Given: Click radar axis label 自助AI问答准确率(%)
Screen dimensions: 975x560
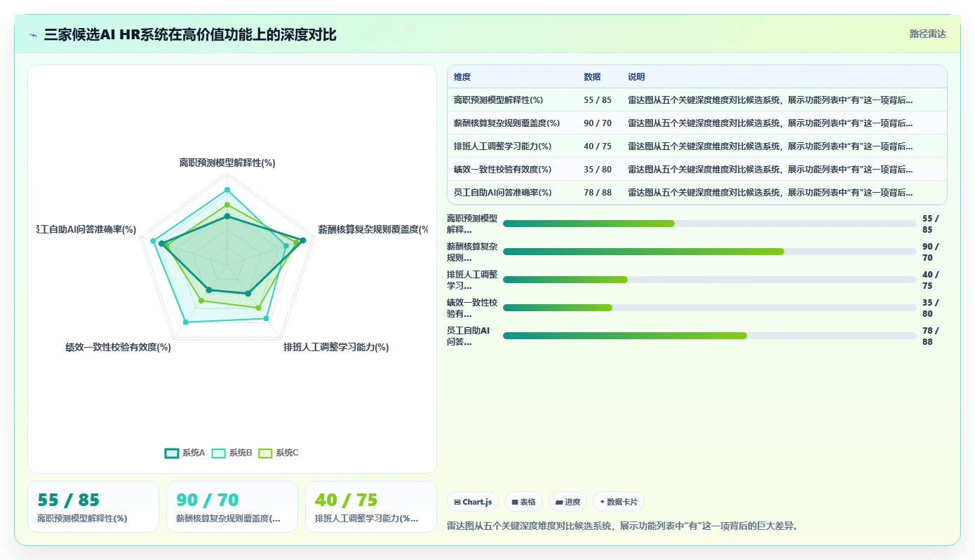Looking at the screenshot, I should [x=87, y=229].
